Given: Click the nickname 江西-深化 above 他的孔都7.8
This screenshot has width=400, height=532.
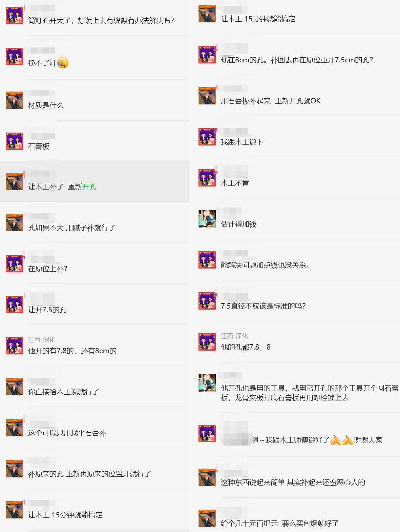Looking at the screenshot, I should coord(234,336).
